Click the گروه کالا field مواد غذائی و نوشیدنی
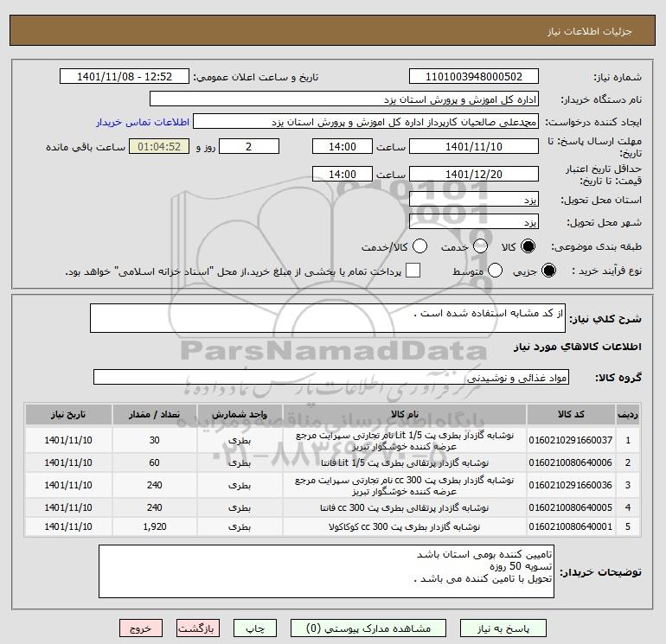Viewport: 666px width, 644px height. pyautogui.click(x=331, y=377)
